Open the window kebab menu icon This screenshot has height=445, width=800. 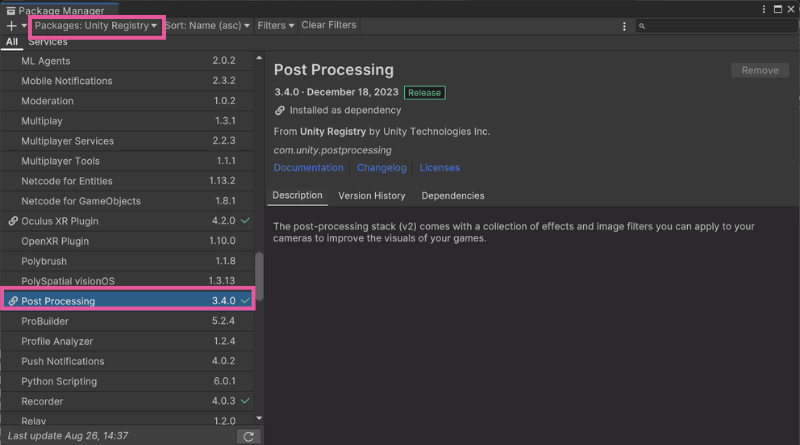tap(764, 9)
